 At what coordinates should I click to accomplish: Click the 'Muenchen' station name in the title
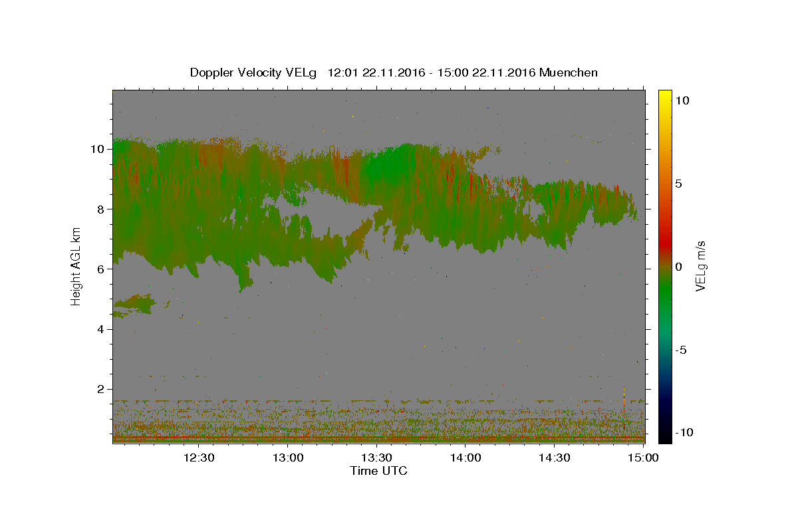(569, 72)
